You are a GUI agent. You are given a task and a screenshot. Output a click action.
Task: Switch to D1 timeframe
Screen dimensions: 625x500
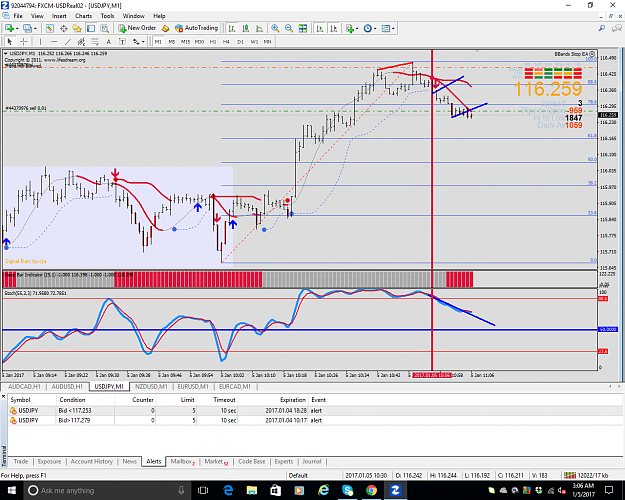(240, 41)
